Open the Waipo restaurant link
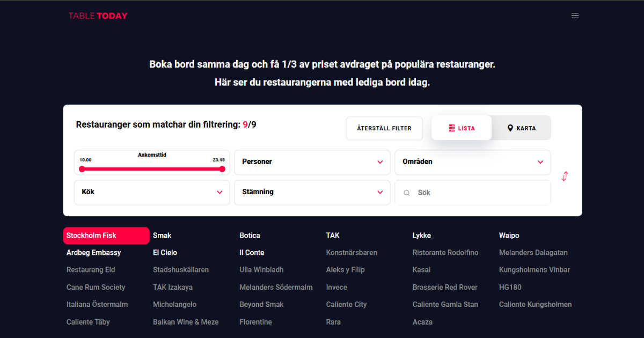 [x=509, y=236]
